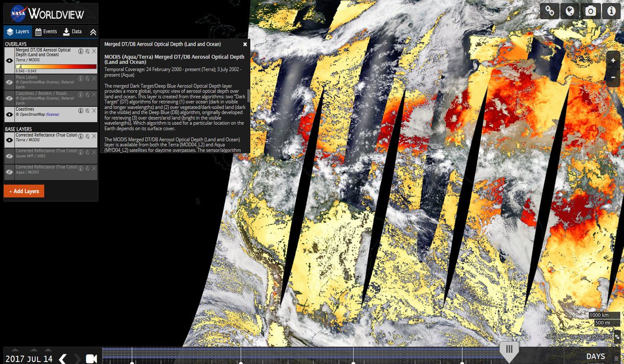Open info for Coastlines / Borders / Roads
Screen dimensions: 624x364
[81, 94]
